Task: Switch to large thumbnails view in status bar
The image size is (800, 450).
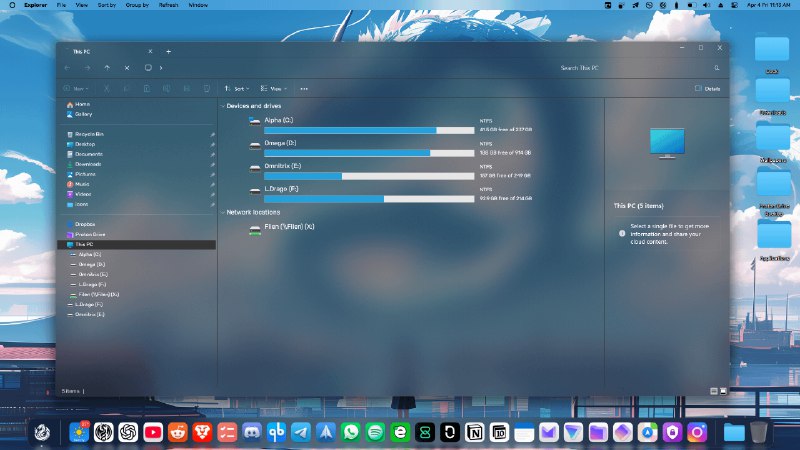Action: pyautogui.click(x=723, y=391)
